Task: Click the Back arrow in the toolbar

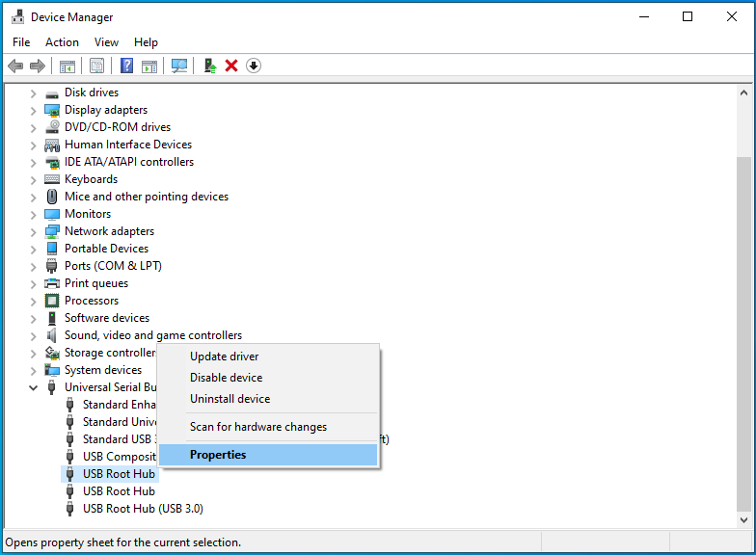Action: click(x=15, y=66)
